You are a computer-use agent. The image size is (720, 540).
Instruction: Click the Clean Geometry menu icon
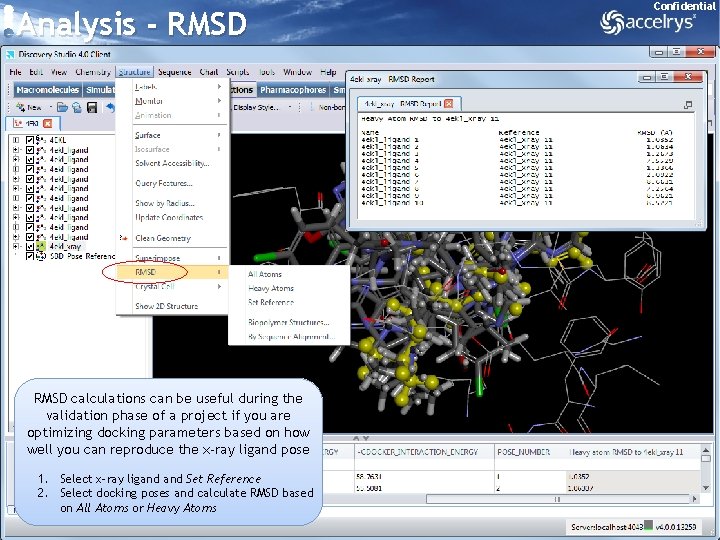coord(123,238)
